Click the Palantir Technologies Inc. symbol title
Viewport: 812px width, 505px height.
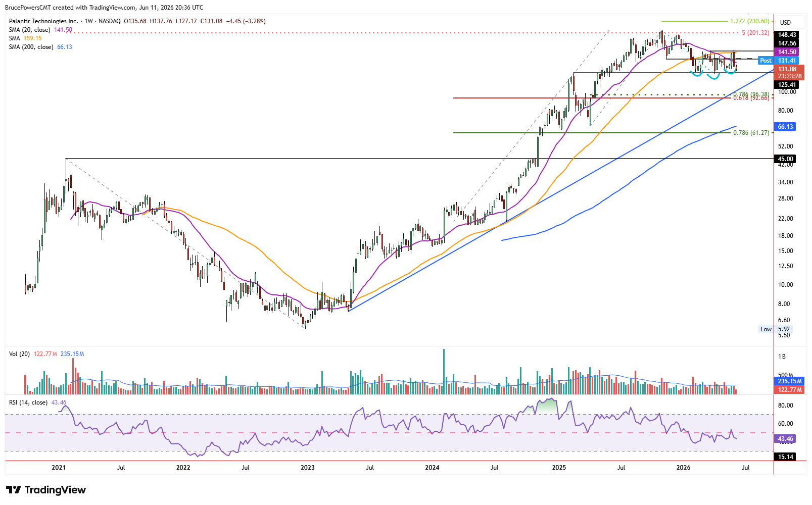43,21
